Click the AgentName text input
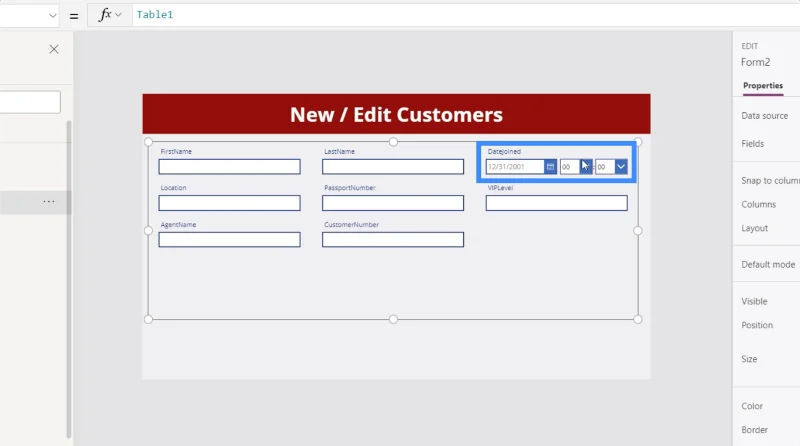Image resolution: width=800 pixels, height=446 pixels. 229,240
